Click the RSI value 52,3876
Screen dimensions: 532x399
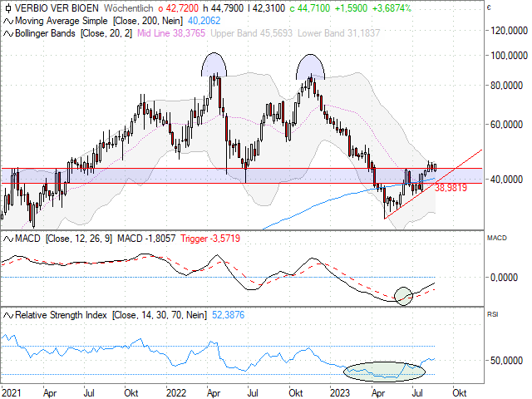coord(228,315)
